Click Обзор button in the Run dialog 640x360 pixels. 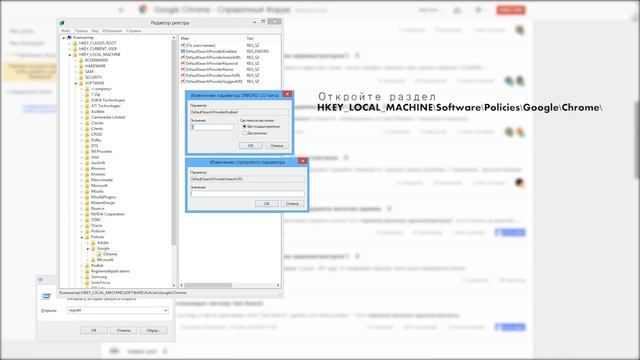pos(153,330)
